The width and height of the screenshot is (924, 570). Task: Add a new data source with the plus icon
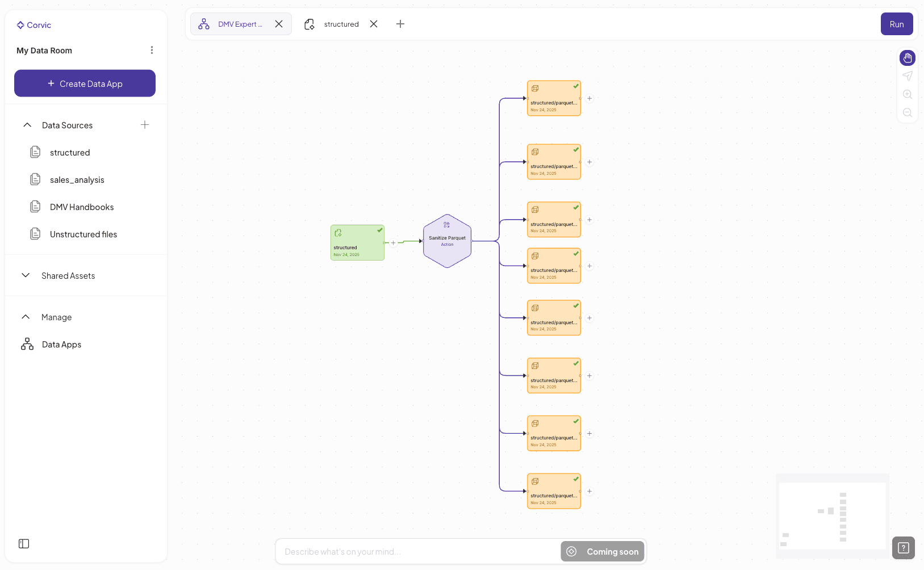click(x=145, y=125)
